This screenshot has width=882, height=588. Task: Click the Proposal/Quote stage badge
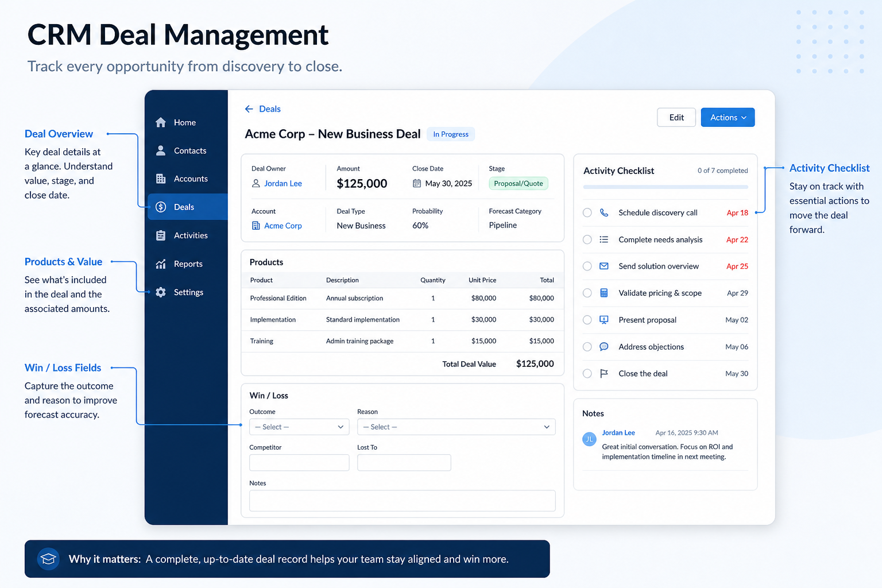pos(519,183)
